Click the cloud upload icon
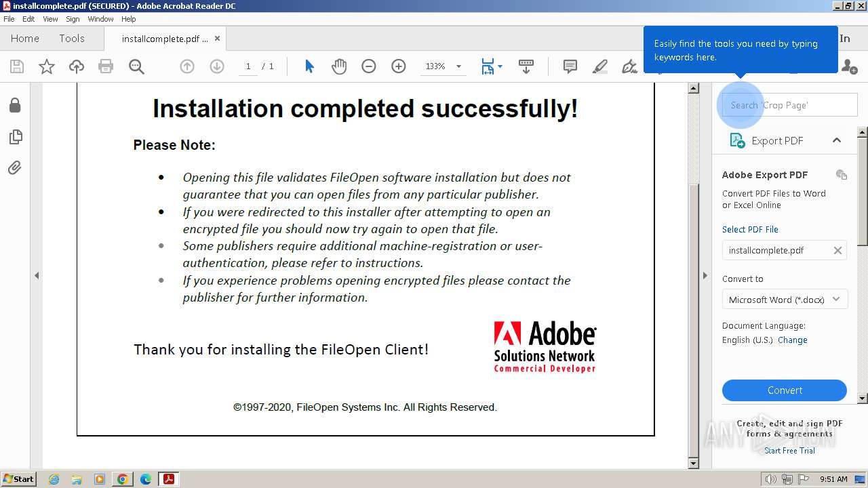Viewport: 868px width, 488px height. 77,66
